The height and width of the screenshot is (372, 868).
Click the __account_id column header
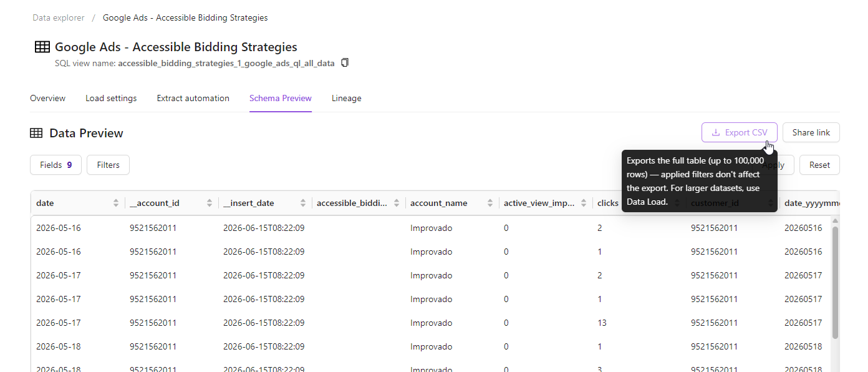coord(171,203)
